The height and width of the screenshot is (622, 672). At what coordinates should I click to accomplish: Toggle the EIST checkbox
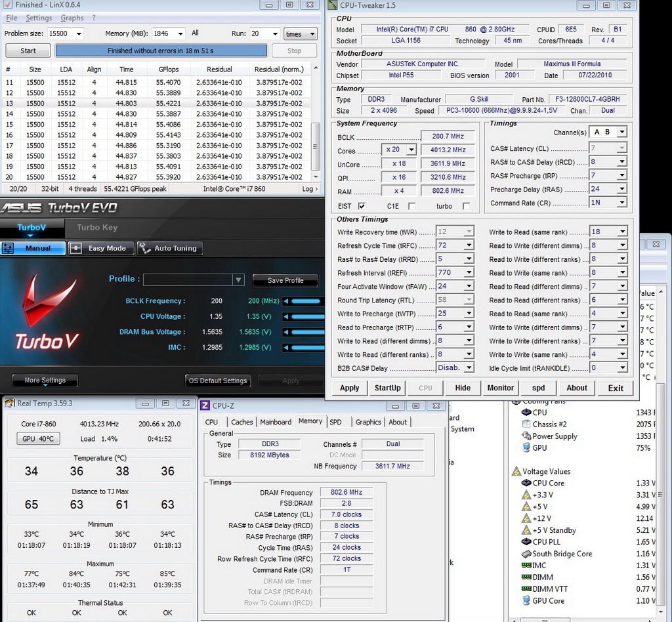[362, 206]
